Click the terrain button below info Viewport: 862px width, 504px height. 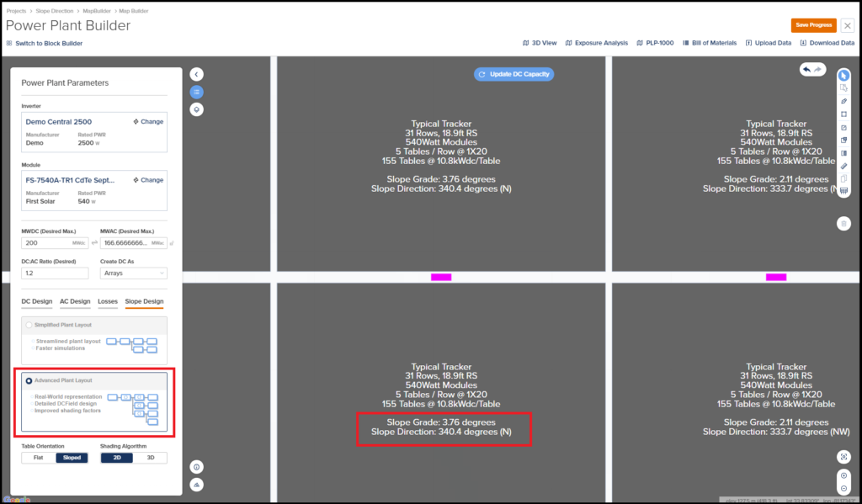196,485
